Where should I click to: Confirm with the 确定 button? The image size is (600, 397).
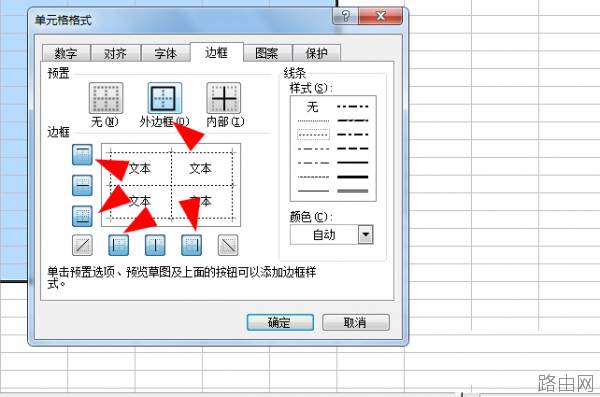click(x=280, y=322)
